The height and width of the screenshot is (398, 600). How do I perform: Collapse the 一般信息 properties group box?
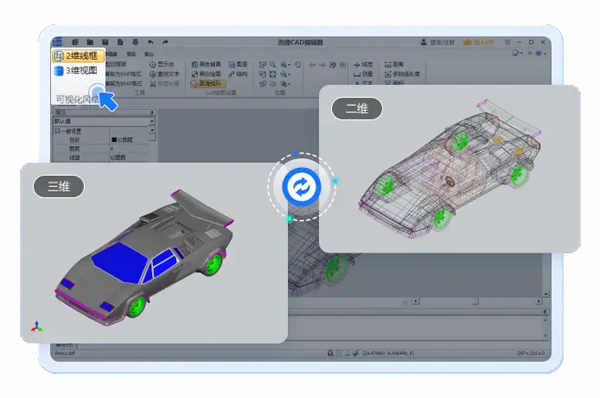click(58, 131)
